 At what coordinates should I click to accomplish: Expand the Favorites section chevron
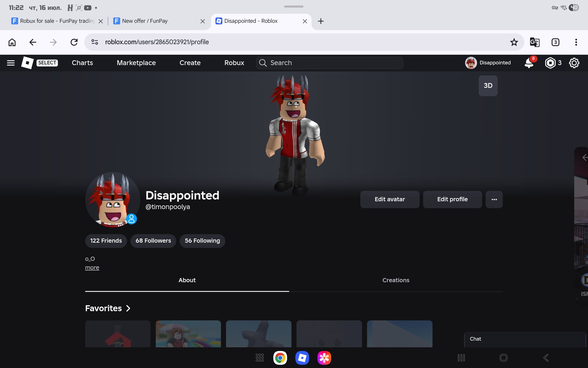128,308
